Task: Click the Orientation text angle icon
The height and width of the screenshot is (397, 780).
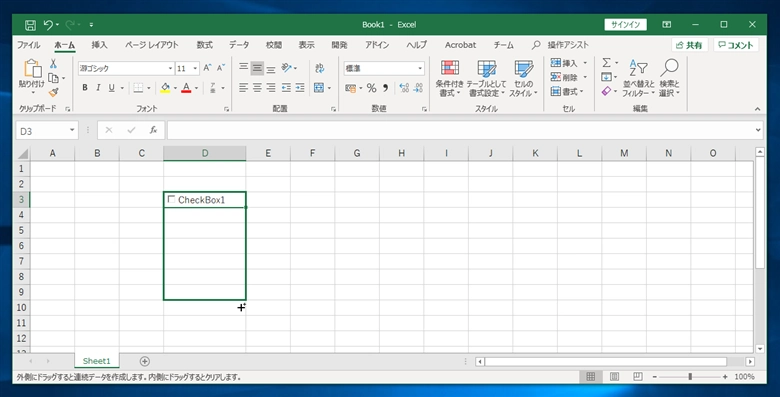Action: [x=287, y=68]
